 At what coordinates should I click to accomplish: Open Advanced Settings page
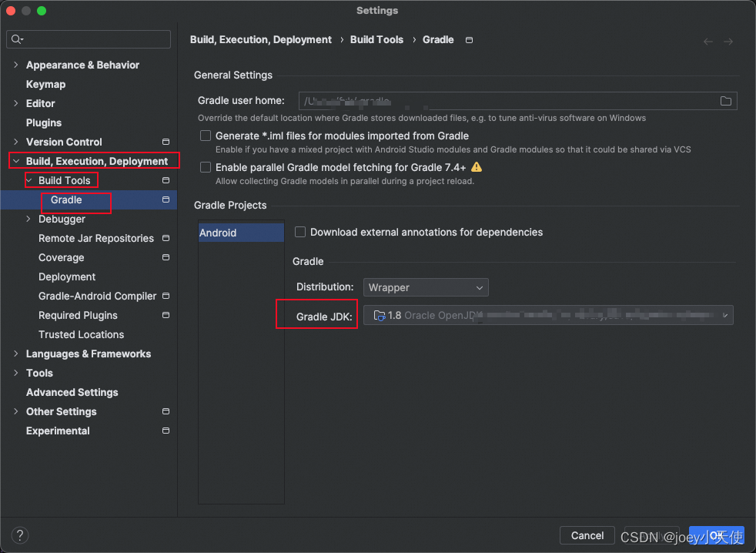72,392
